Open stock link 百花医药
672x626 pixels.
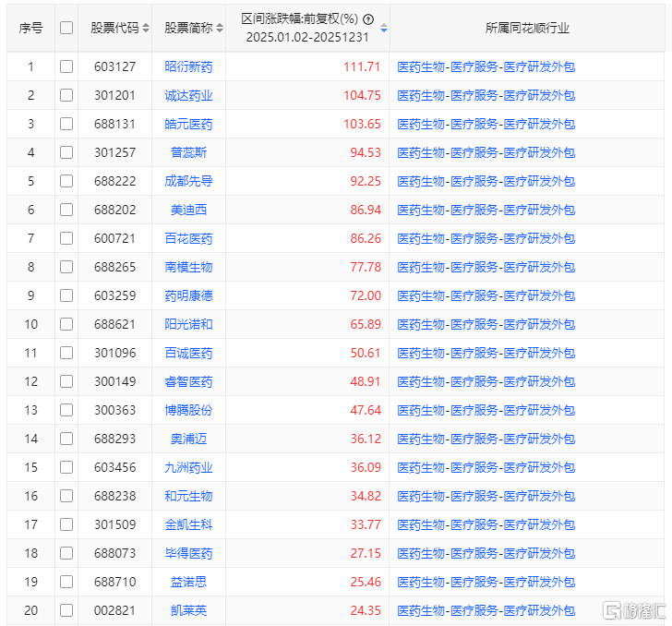point(188,238)
